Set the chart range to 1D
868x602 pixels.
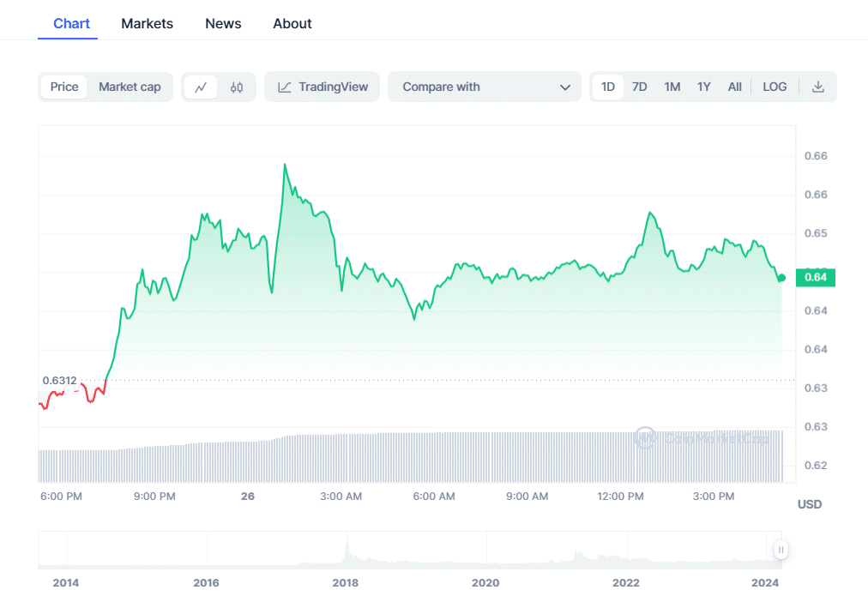(608, 87)
